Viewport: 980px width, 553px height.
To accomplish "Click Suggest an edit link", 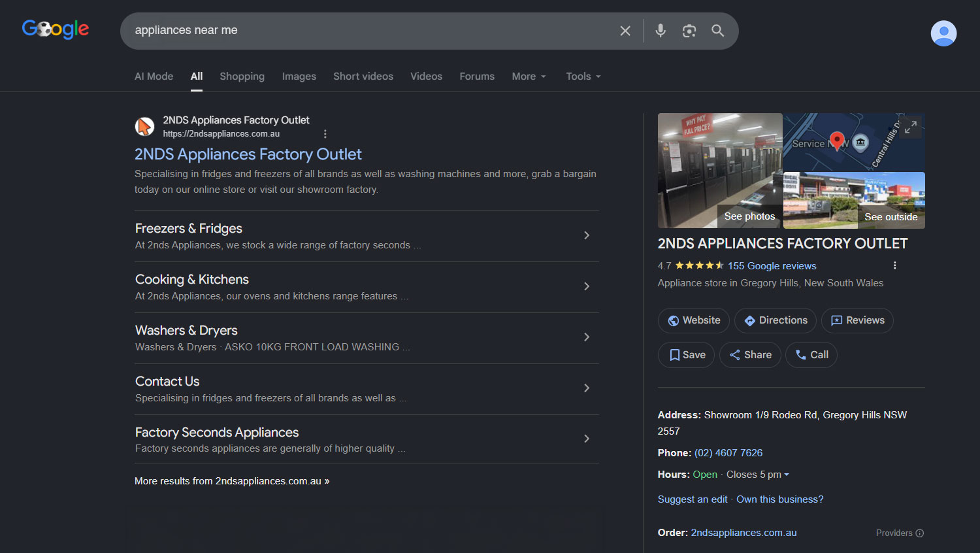I will coord(693,499).
